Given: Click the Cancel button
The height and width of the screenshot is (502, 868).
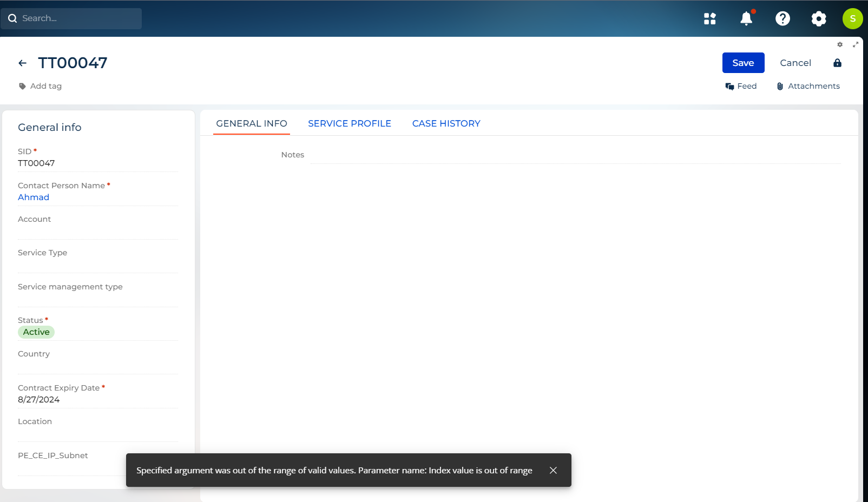Looking at the screenshot, I should click(x=795, y=63).
